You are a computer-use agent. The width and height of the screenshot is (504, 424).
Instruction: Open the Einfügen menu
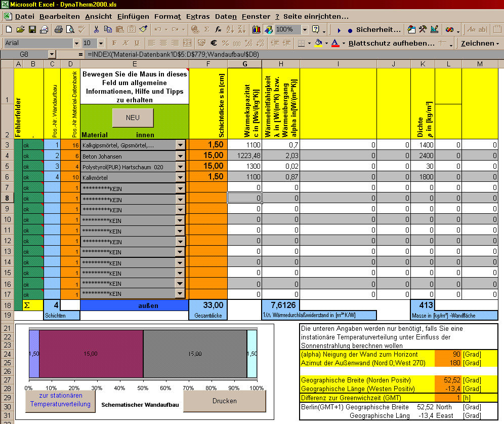(x=133, y=16)
